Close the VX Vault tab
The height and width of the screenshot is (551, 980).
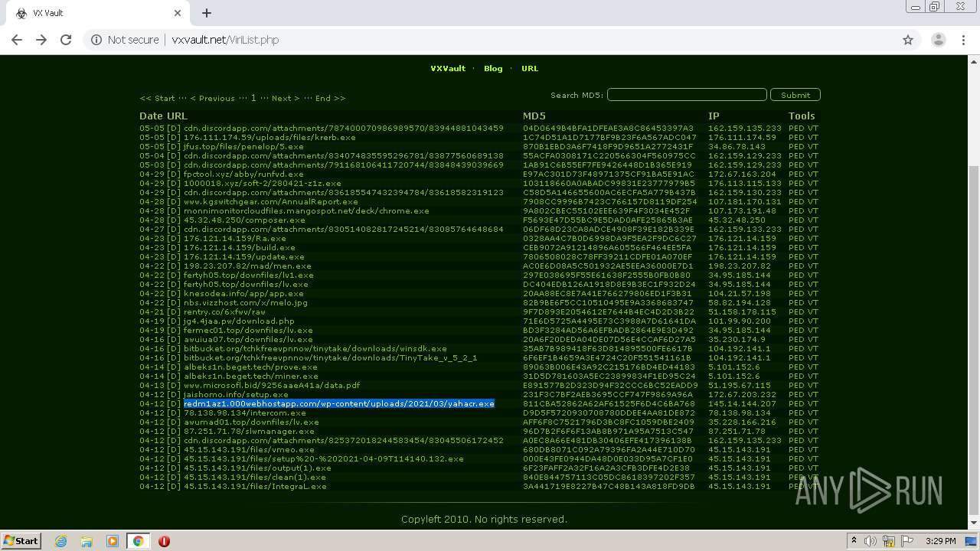click(x=178, y=13)
